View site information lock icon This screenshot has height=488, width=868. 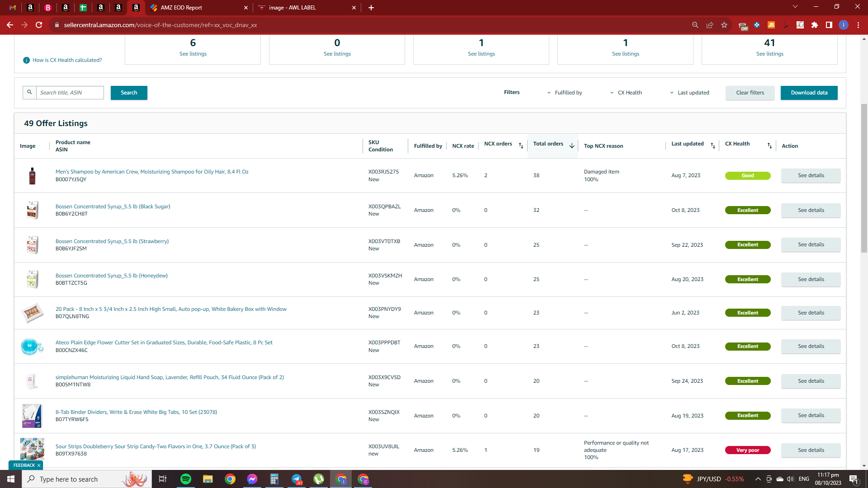tap(57, 25)
